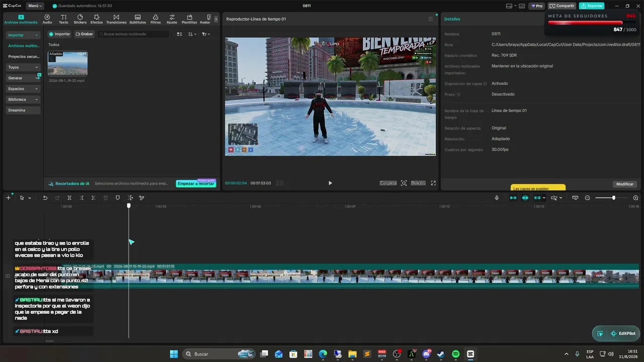Open the Relación aspect ratio button

point(418,183)
